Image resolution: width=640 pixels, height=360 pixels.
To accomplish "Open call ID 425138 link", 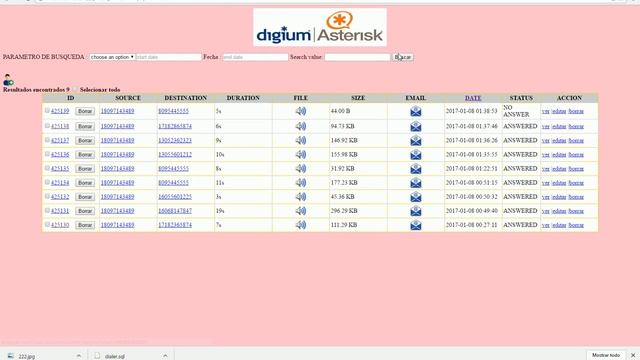I will click(x=60, y=126).
